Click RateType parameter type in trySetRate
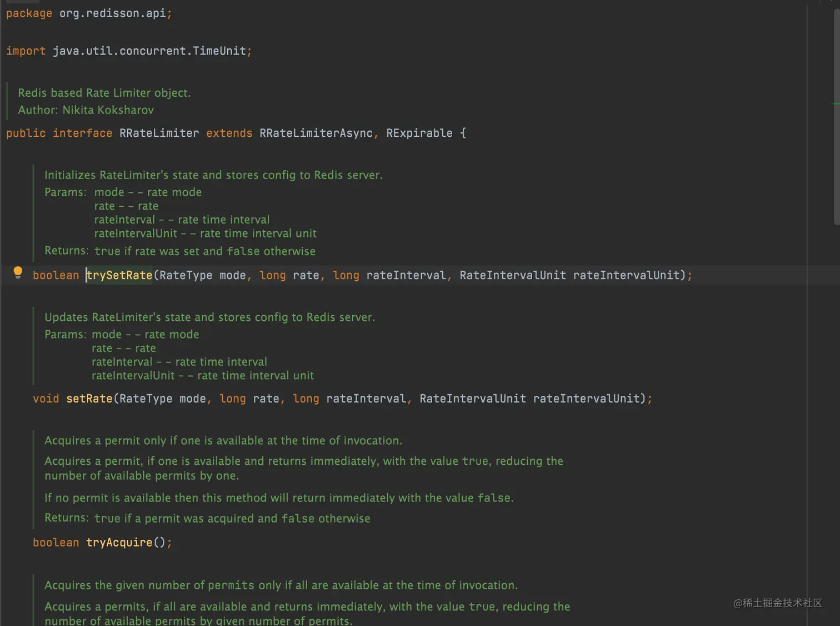 pyautogui.click(x=186, y=275)
